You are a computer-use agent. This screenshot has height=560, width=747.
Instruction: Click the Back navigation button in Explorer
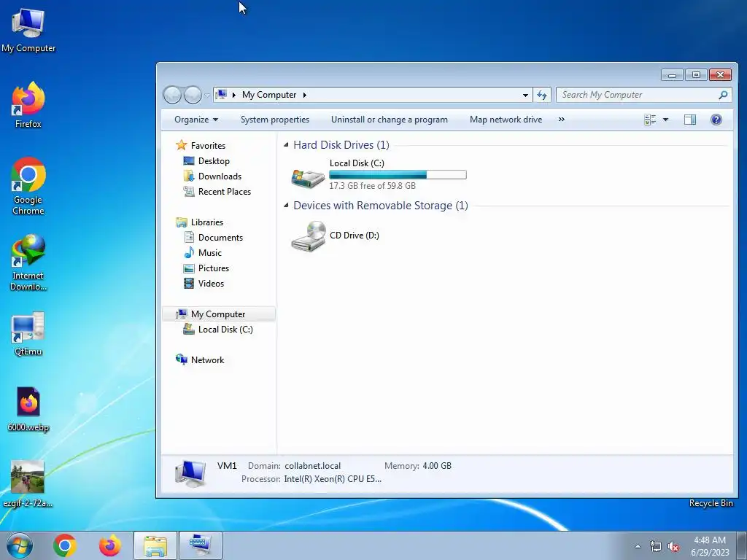(172, 95)
